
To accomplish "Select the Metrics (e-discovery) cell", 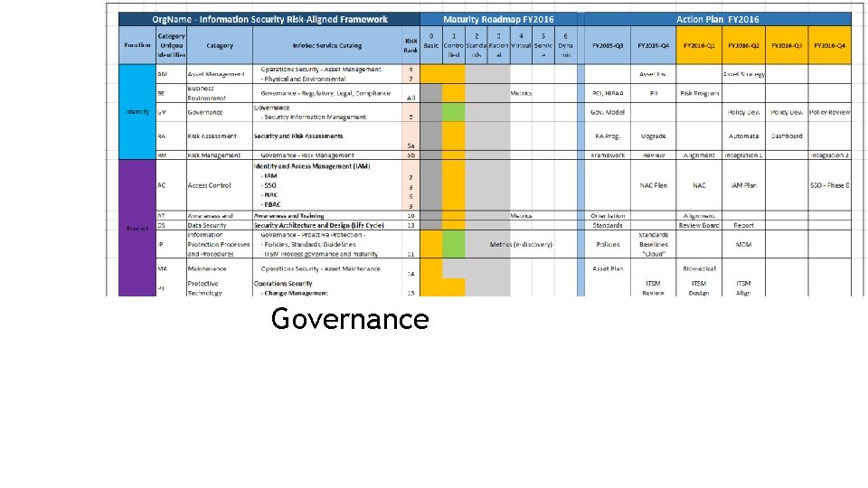I will coord(521,245).
